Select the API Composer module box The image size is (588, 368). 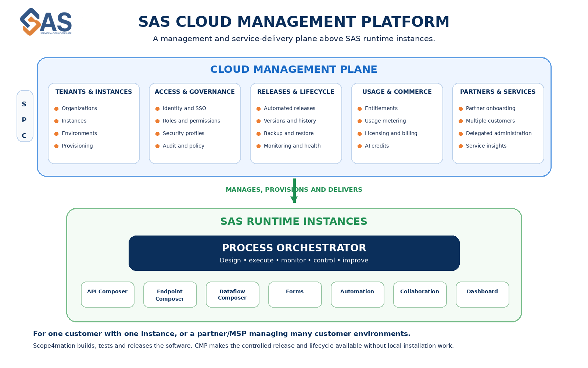[108, 294]
